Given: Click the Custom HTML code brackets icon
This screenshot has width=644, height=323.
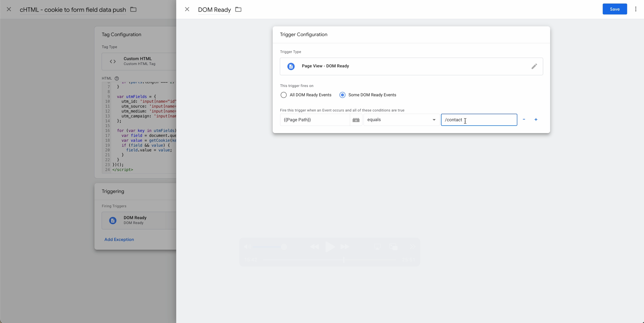Looking at the screenshot, I should [x=113, y=61].
